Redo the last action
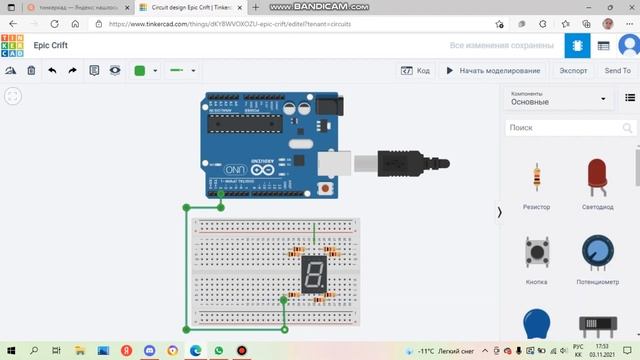The width and height of the screenshot is (640, 360). point(72,71)
